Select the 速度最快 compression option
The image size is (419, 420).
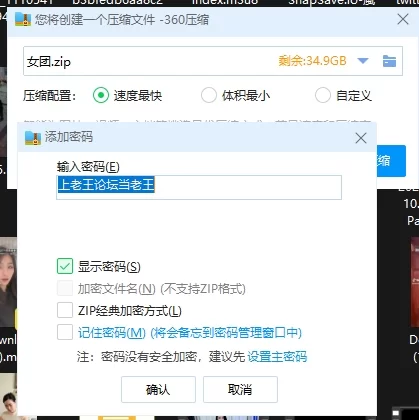(x=101, y=95)
